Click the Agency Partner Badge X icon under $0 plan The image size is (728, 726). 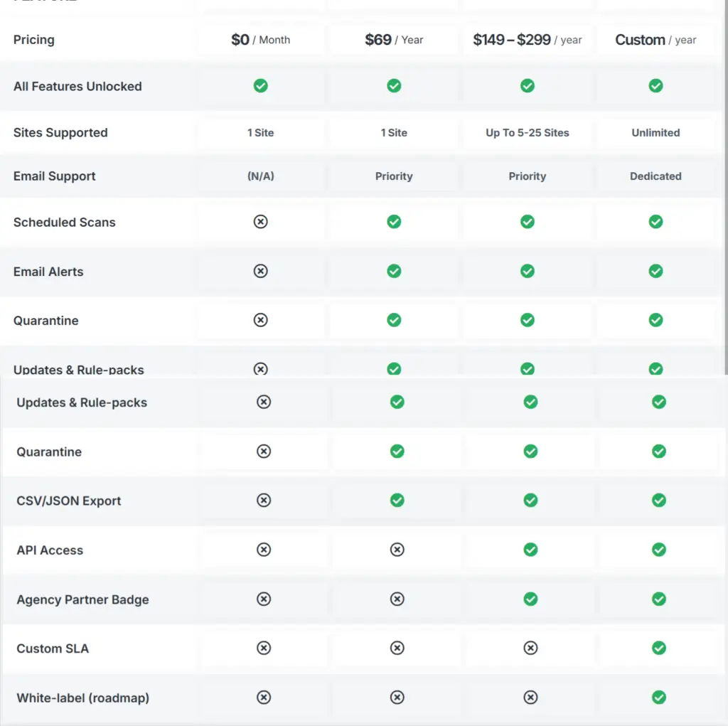click(264, 599)
